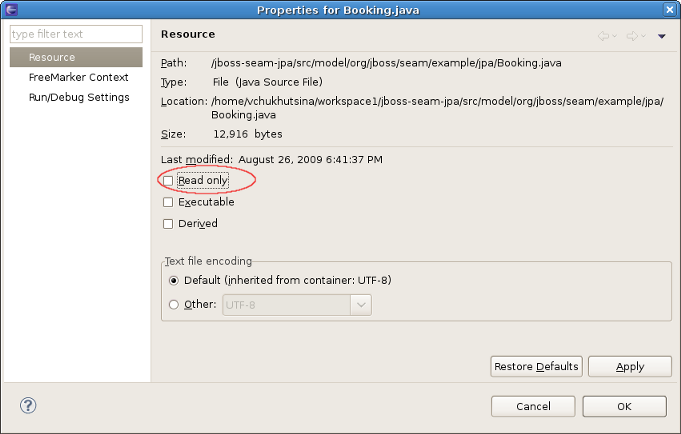Click the forward navigation arrow icon
The image size is (681, 434).
(631, 36)
